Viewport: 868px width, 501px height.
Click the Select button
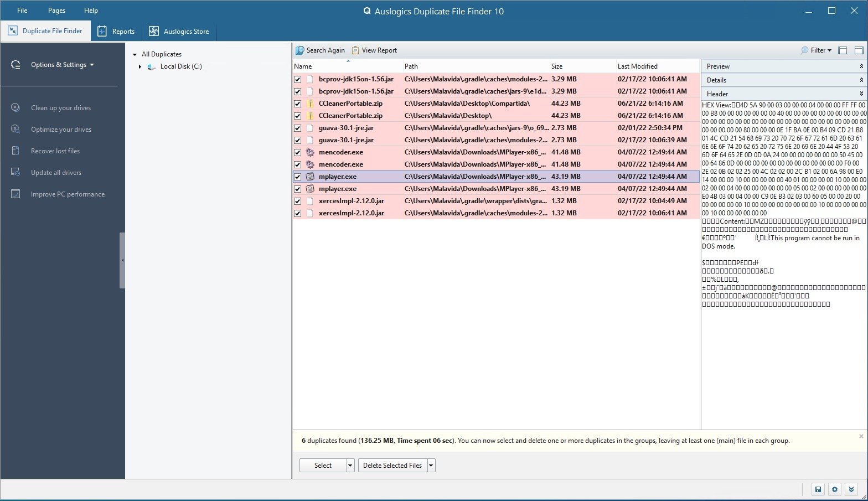(323, 466)
